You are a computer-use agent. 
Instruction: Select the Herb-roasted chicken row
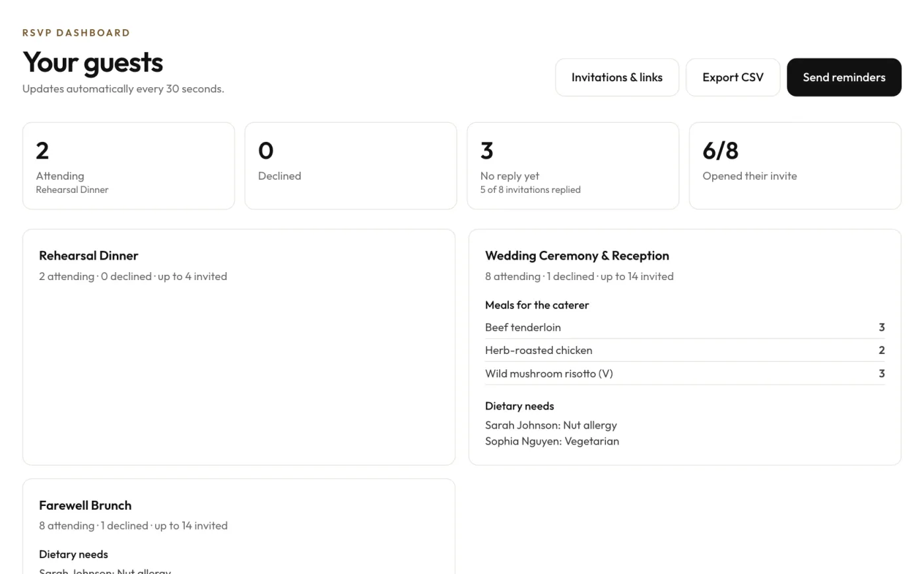click(684, 350)
